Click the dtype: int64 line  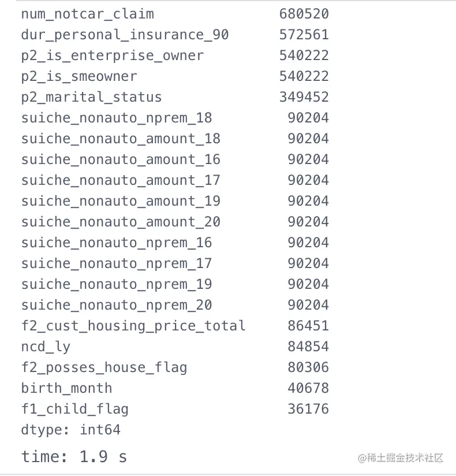(71, 430)
